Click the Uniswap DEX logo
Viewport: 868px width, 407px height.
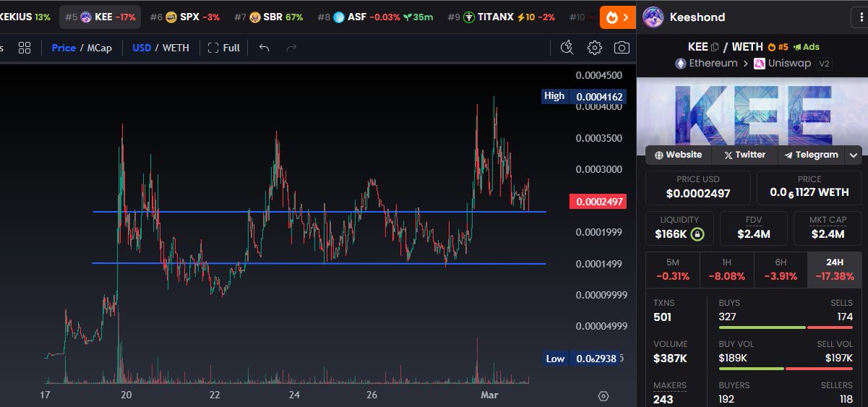759,64
